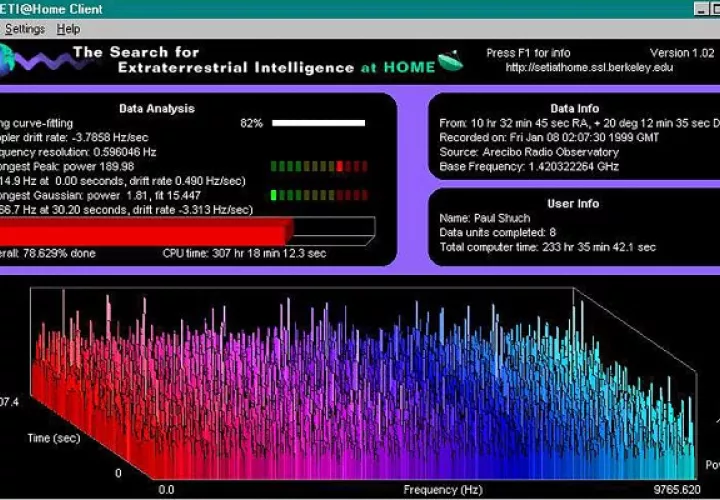Open the Help menu
This screenshot has width=720, height=500.
coord(68,29)
